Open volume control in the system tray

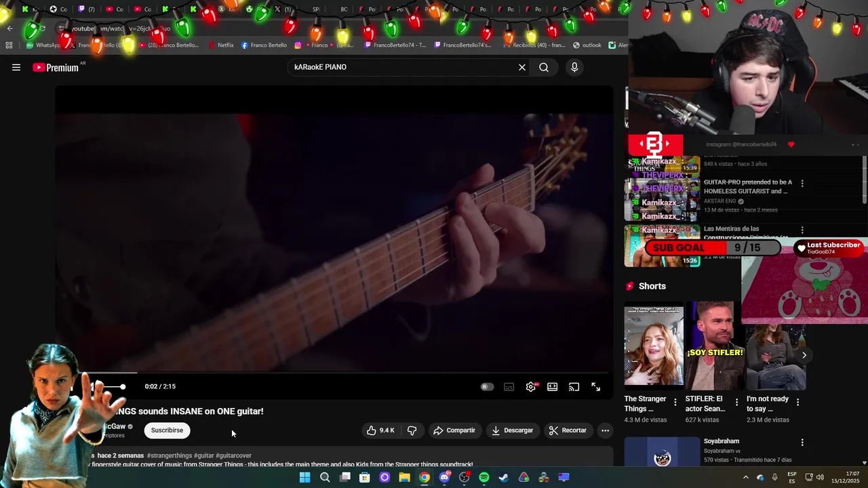(821, 477)
